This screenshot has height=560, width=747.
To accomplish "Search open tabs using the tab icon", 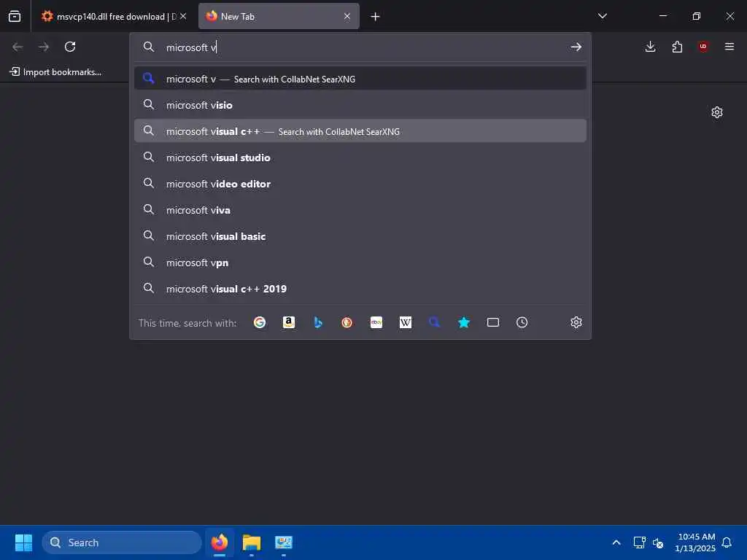I will tap(493, 322).
